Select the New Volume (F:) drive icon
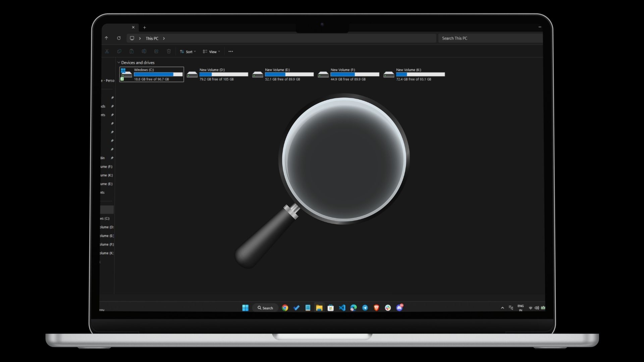The image size is (644, 362). (323, 75)
